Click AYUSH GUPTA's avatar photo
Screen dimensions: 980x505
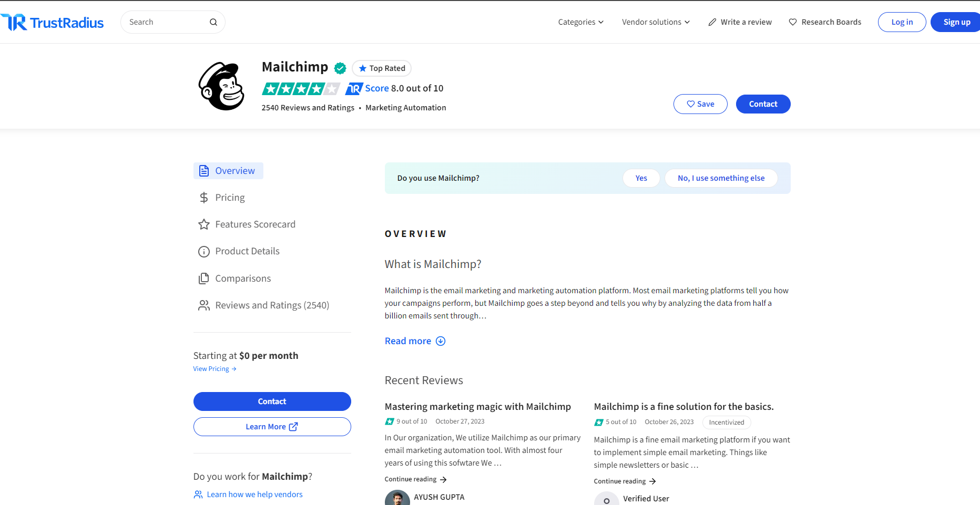point(397,498)
